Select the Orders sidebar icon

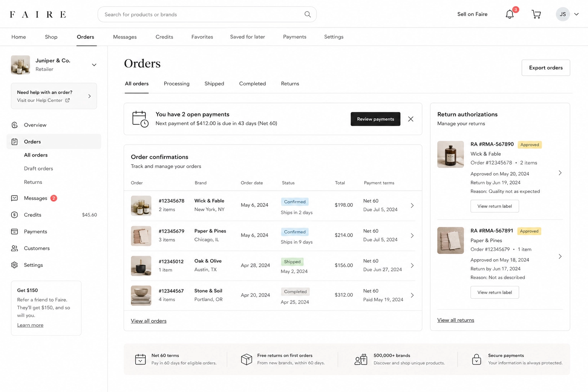coord(15,142)
